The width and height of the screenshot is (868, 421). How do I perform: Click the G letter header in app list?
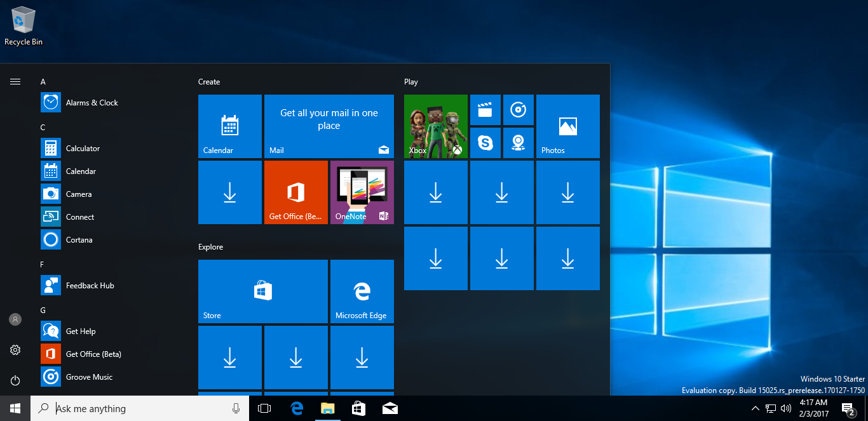[x=43, y=311]
